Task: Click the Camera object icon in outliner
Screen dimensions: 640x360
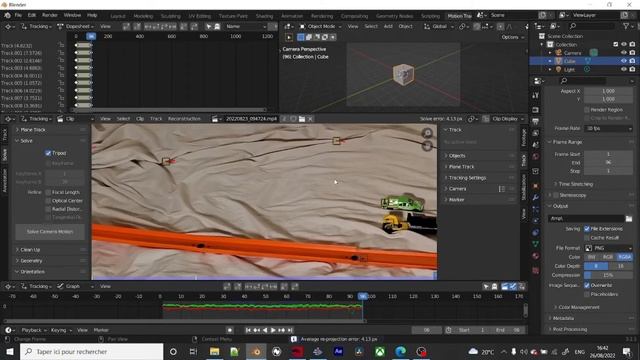Action: pyautogui.click(x=558, y=53)
